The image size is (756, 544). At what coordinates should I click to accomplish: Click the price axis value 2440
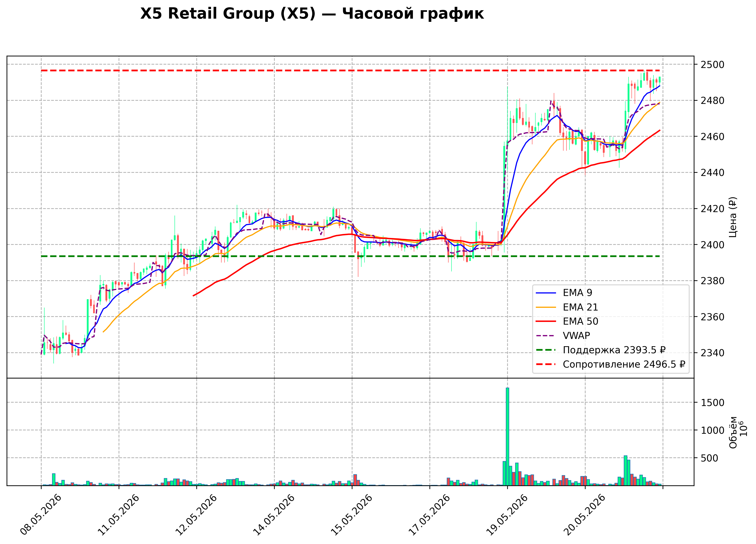(x=712, y=173)
